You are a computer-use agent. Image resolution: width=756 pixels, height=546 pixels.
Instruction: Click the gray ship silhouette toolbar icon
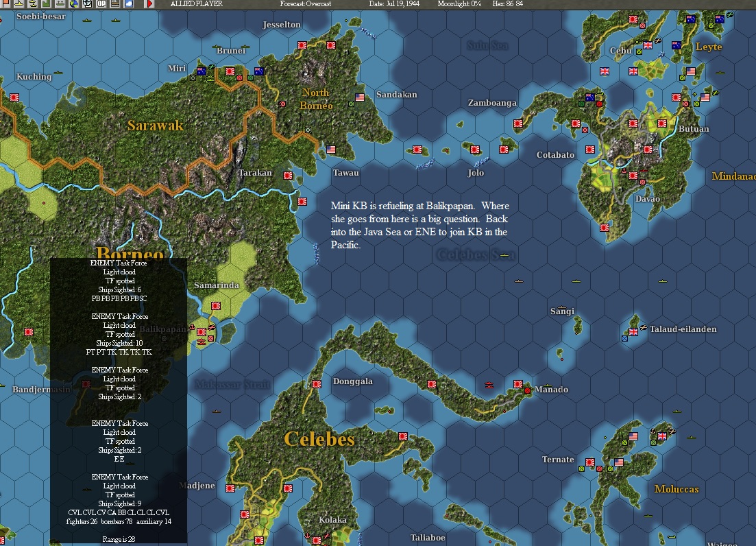(60, 3)
